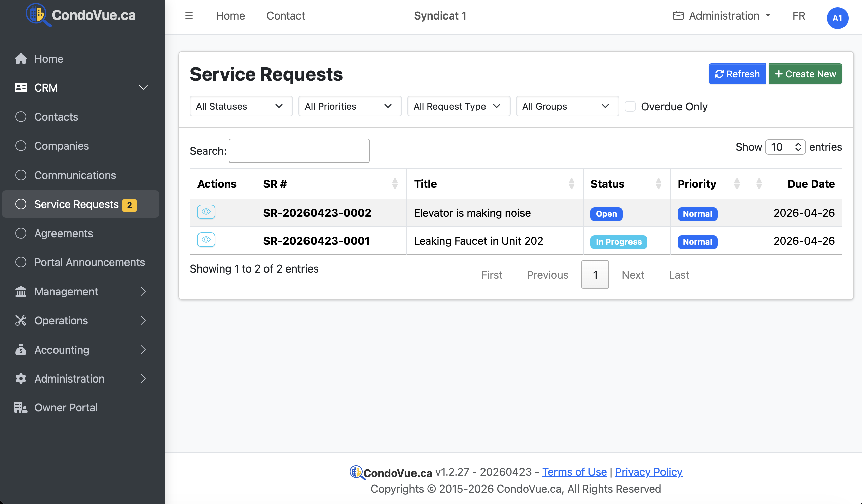862x504 pixels.
Task: Collapse the CRM section chevron
Action: [x=143, y=87]
